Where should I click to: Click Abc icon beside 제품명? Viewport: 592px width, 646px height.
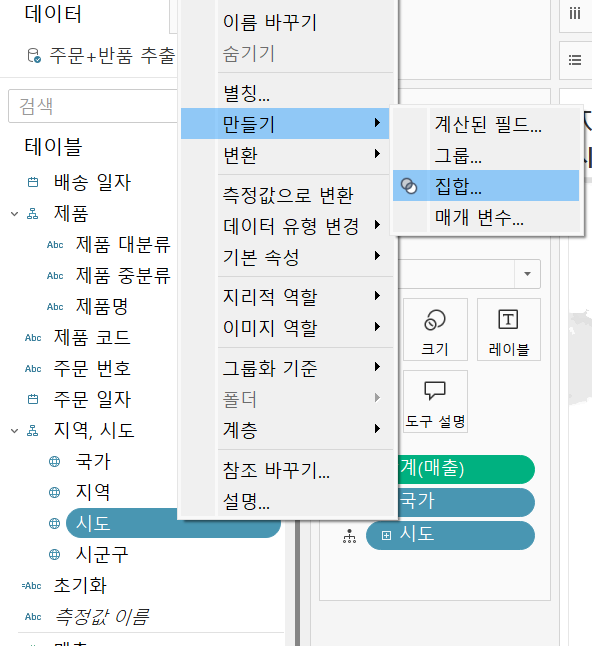tap(55, 307)
